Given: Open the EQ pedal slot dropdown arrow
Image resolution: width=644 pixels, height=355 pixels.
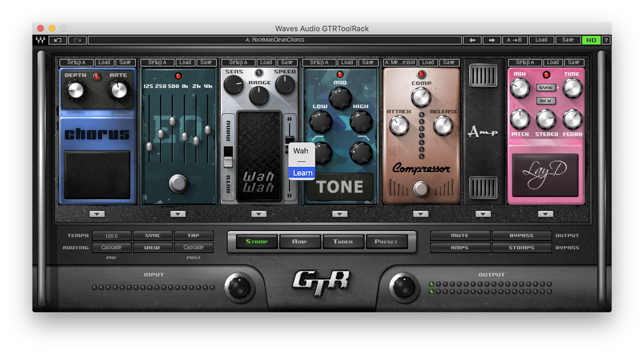Looking at the screenshot, I should (178, 214).
